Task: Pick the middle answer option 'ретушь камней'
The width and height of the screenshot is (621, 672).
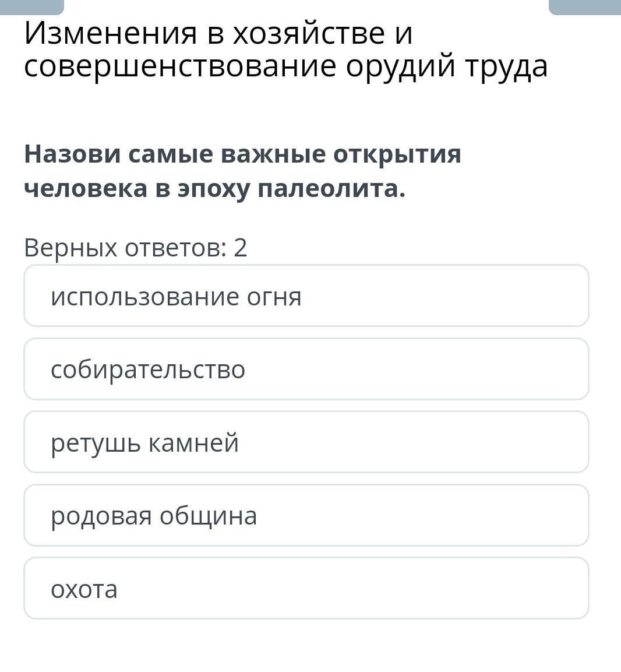Action: [x=306, y=442]
